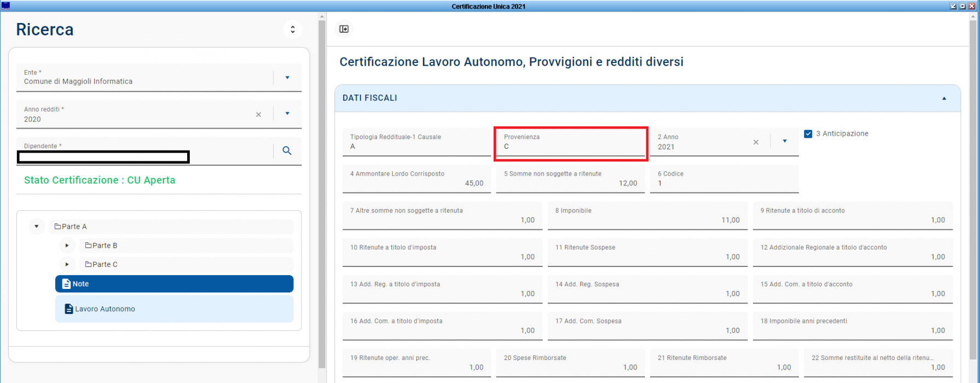Expand the Parte C tree node
The width and height of the screenshot is (980, 383).
(x=67, y=264)
